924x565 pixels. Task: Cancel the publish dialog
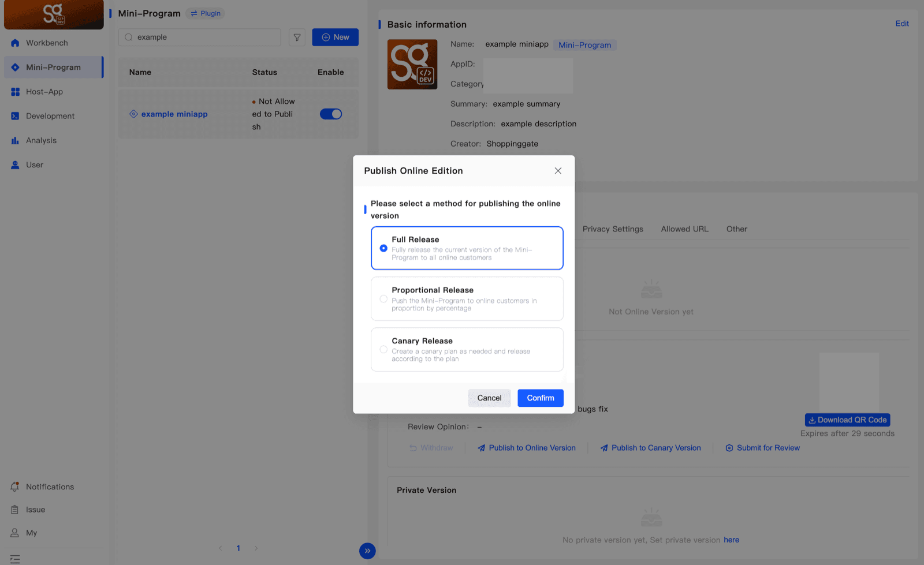tap(489, 398)
